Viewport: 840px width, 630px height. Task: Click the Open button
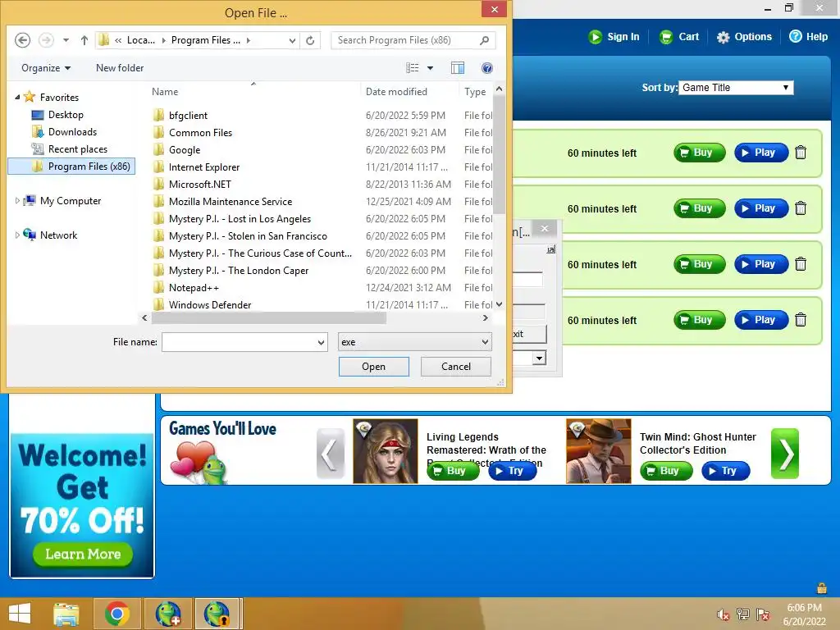point(374,367)
